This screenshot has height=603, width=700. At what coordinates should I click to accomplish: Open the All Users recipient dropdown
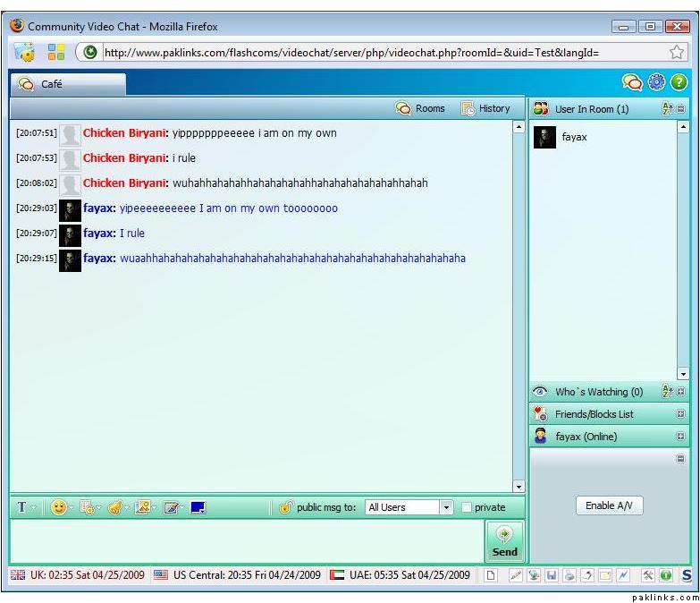click(410, 507)
